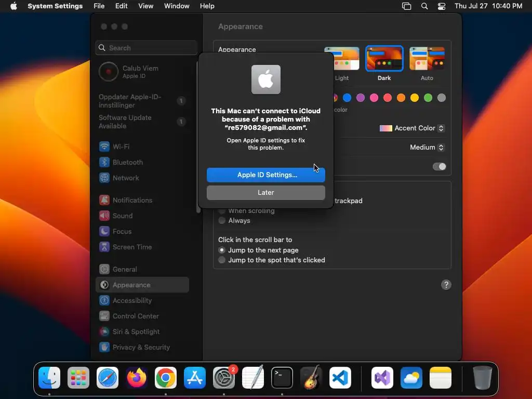
Task: Dismiss the dialog with Later
Action: tap(265, 192)
